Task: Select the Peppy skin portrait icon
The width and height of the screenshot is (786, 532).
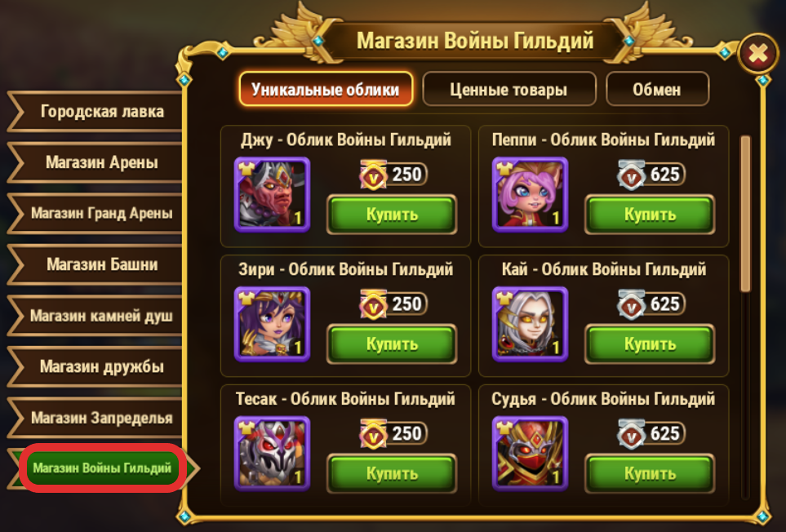Action: (x=531, y=195)
